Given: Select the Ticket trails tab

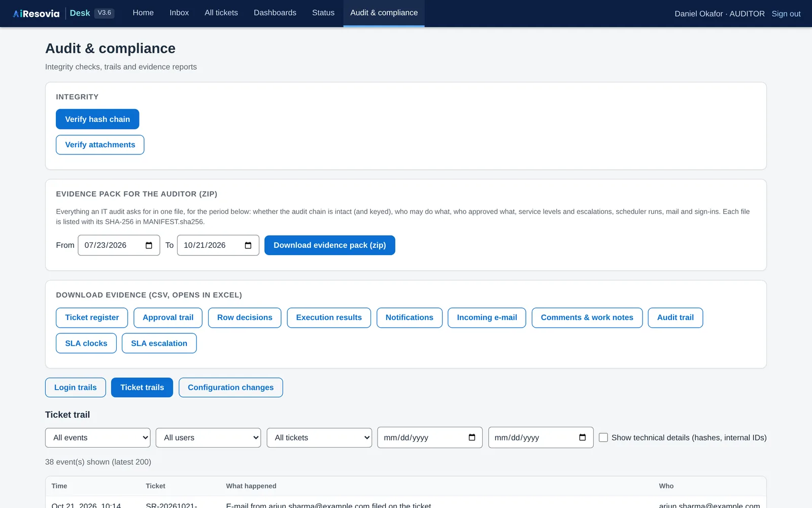Looking at the screenshot, I should coord(142,388).
